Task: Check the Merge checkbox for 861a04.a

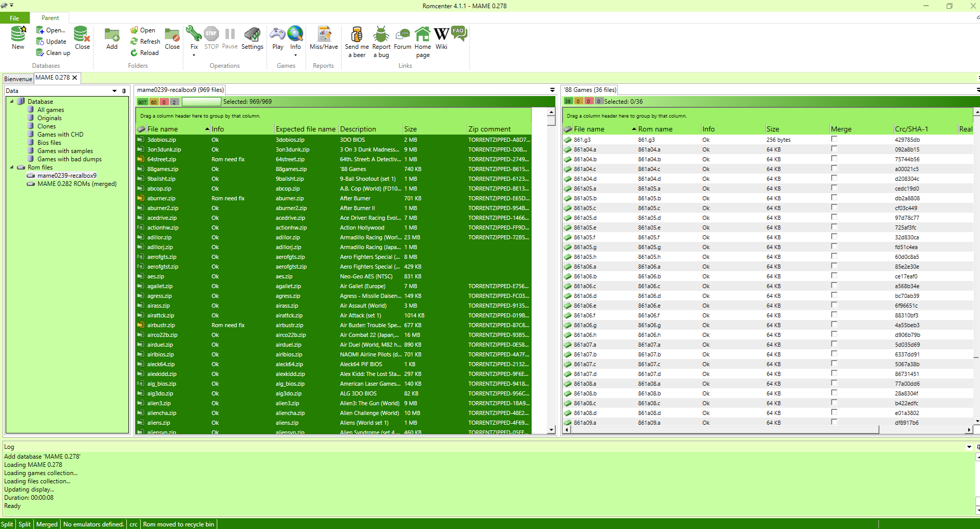Action: click(834, 149)
